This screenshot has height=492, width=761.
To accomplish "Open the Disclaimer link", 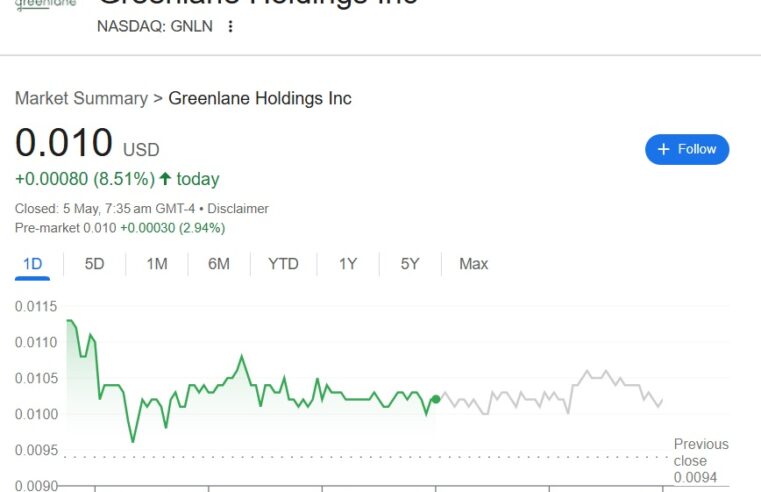I will pos(238,209).
